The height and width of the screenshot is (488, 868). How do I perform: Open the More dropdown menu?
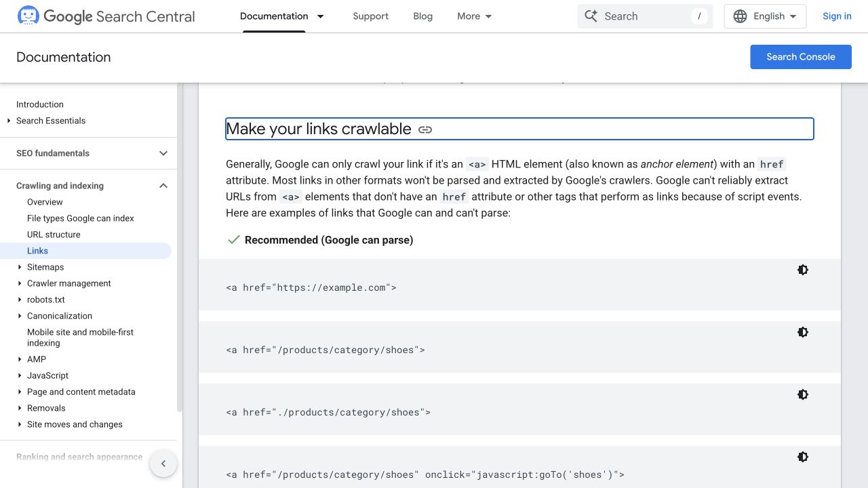point(475,16)
